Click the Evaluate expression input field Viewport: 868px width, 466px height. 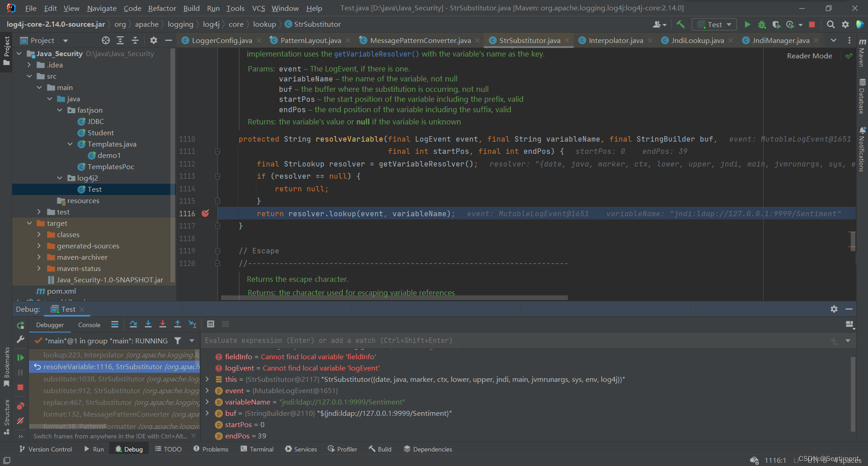[515, 341]
